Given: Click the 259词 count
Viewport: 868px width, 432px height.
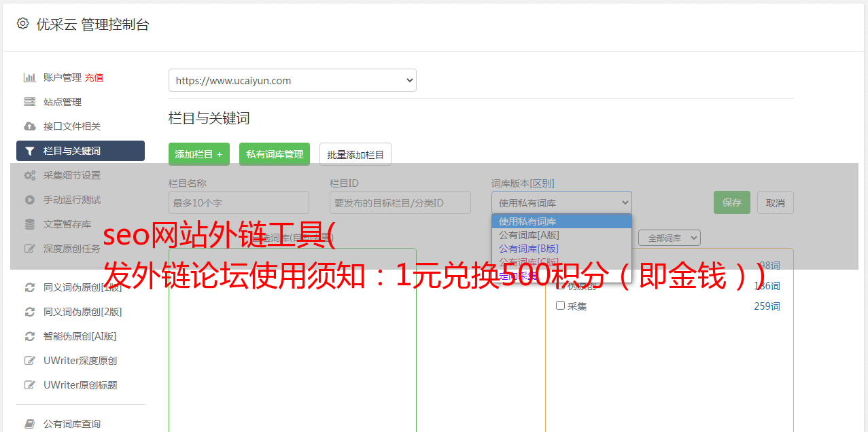Looking at the screenshot, I should (x=767, y=306).
